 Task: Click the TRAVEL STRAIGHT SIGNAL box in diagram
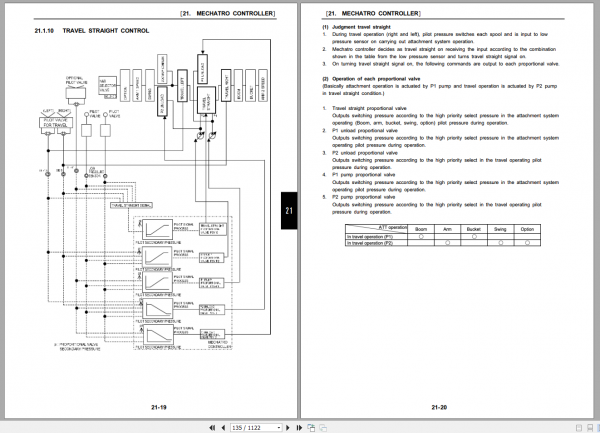point(132,205)
